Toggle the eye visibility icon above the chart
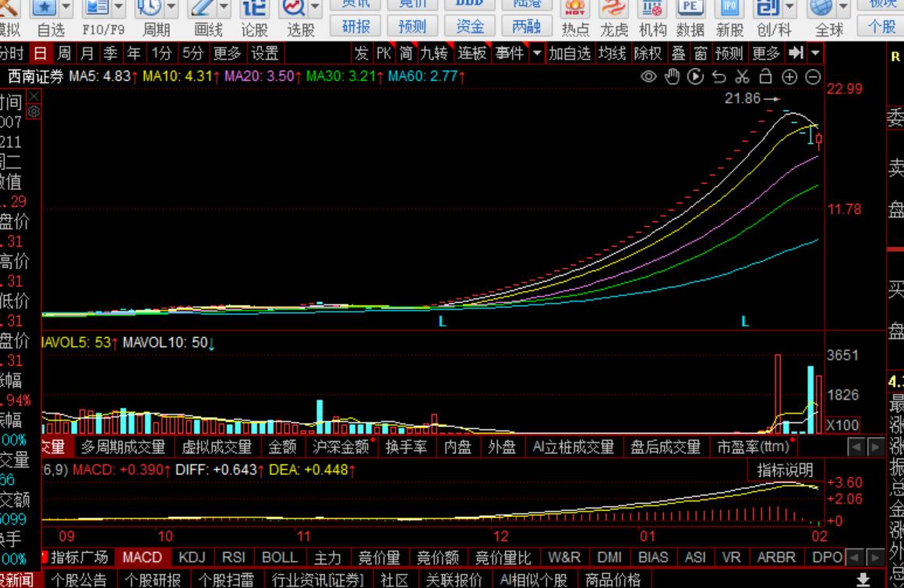 coord(648,77)
